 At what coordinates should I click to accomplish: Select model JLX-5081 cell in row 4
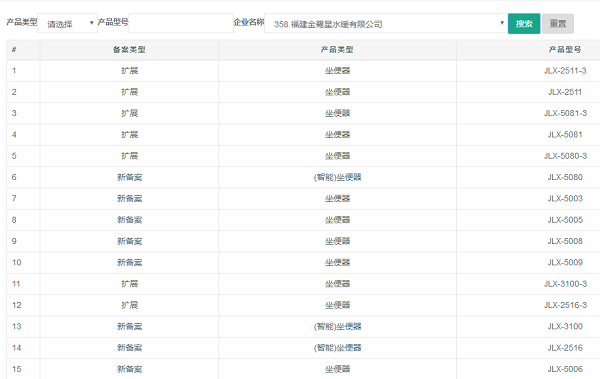(565, 135)
